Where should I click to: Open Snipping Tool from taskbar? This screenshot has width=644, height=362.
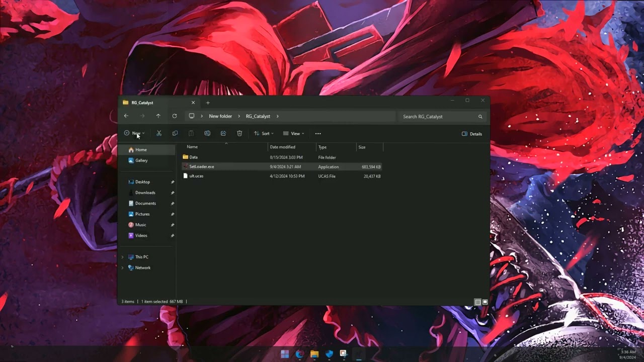344,354
